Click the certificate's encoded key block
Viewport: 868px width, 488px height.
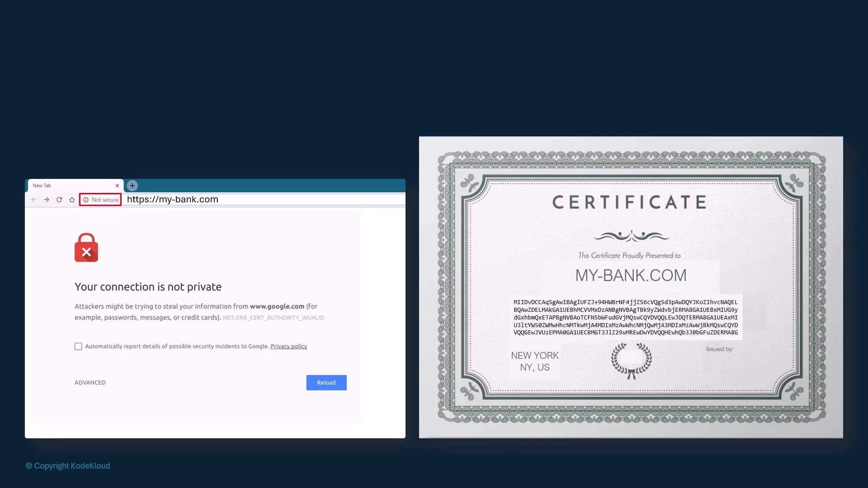coord(626,317)
